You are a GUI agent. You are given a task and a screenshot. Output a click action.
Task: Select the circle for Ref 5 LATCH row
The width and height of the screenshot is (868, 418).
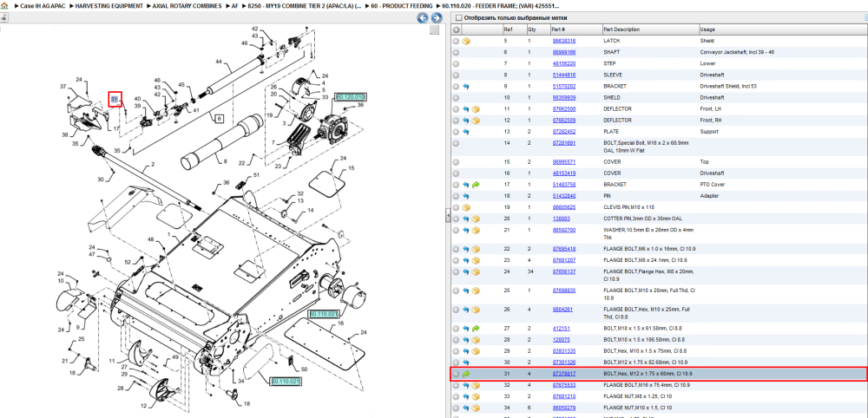(457, 41)
